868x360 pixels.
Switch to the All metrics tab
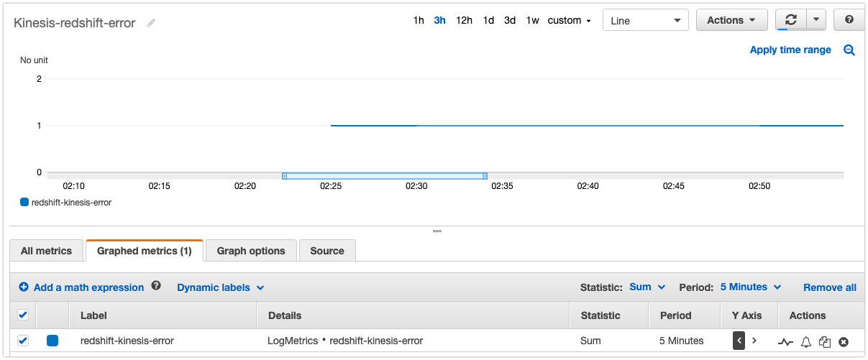tap(46, 251)
